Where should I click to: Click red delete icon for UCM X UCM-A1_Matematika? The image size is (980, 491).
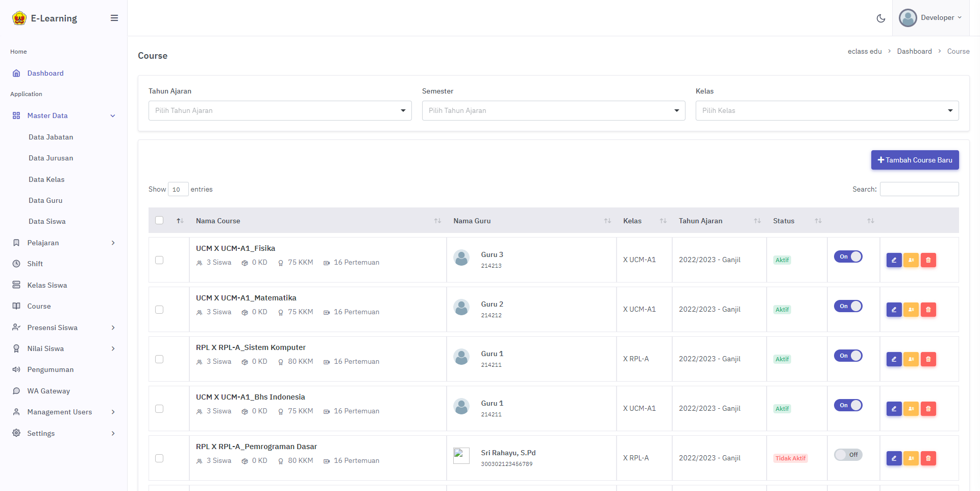pos(928,310)
